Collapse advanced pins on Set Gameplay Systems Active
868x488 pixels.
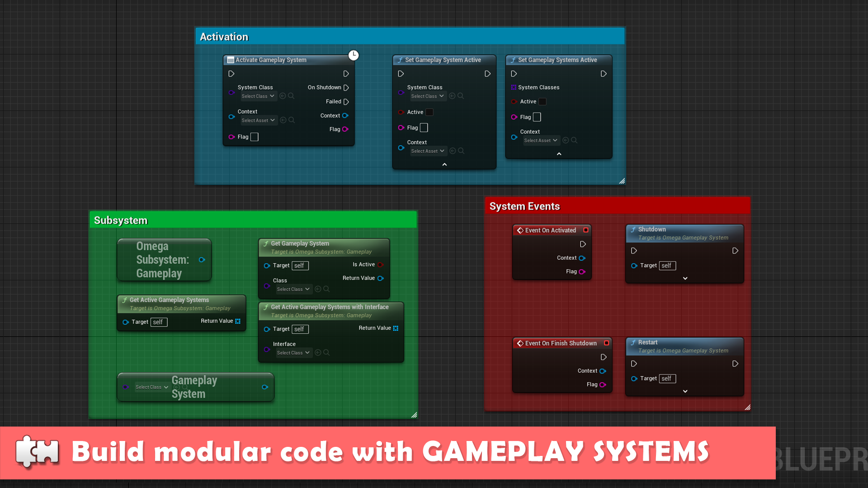[x=559, y=154]
